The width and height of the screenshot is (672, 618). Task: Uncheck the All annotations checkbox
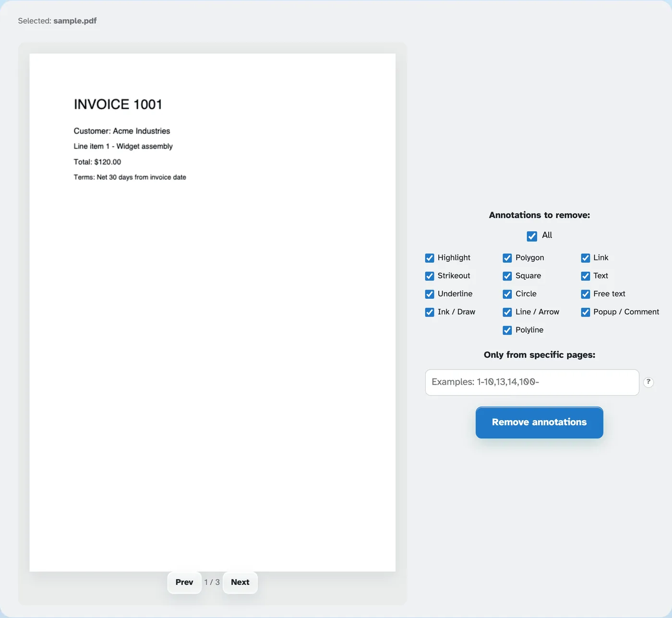pos(532,236)
